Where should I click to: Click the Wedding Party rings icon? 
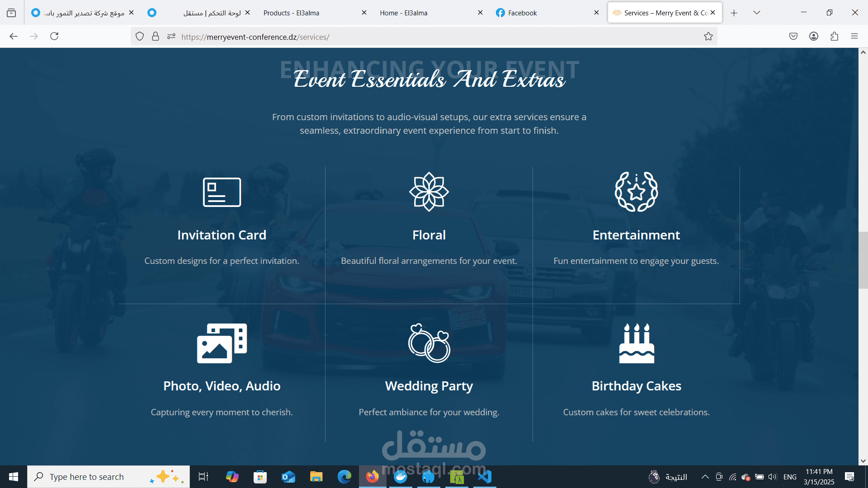pos(429,343)
